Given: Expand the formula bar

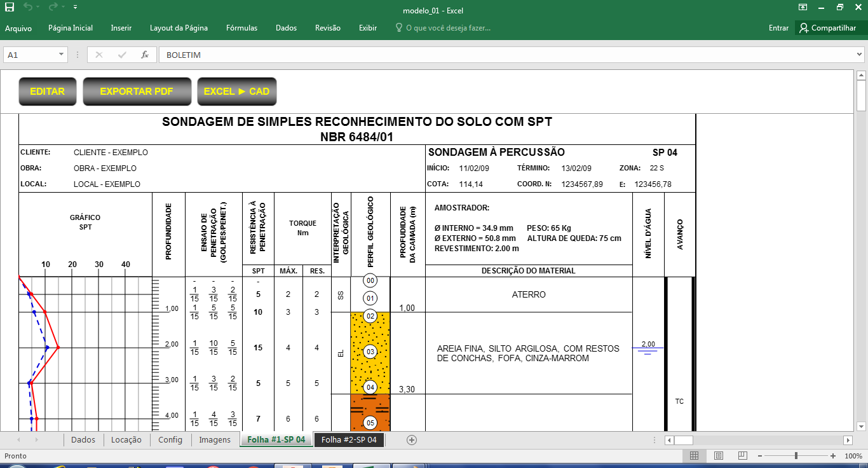Looking at the screenshot, I should point(860,55).
